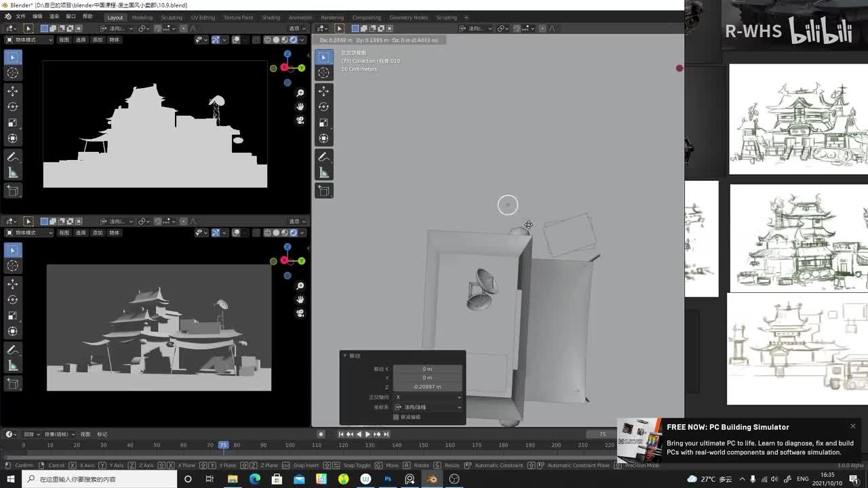Select the Cursor tool in top-left viewport
868x488 pixels.
pos(12,73)
